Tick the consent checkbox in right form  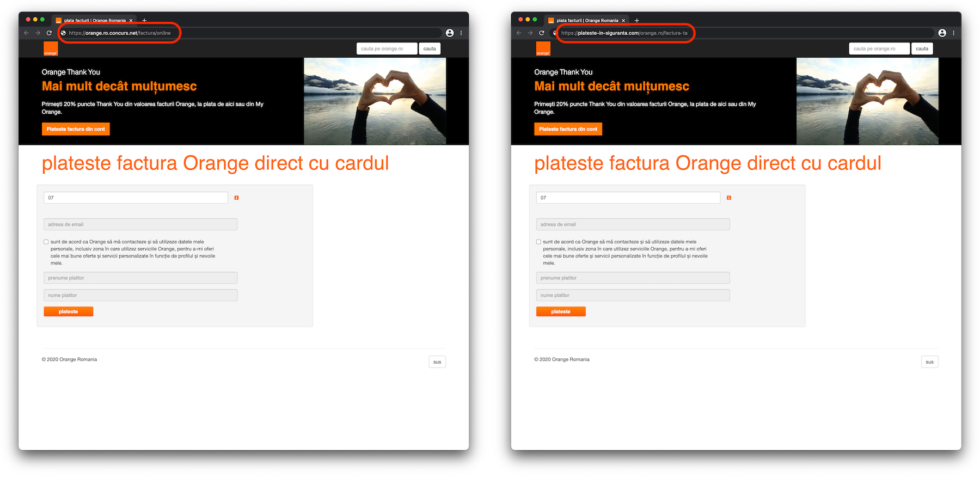pos(538,242)
